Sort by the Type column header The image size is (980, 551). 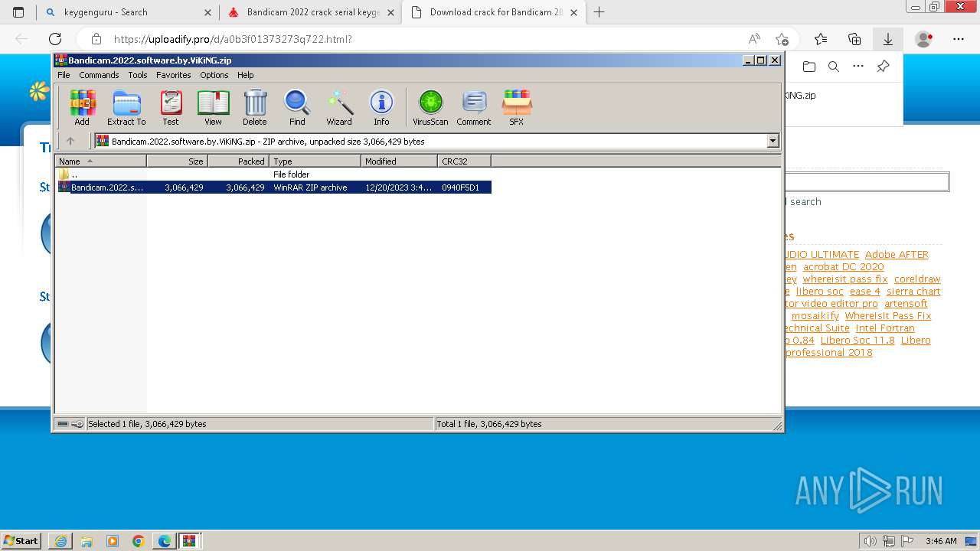click(315, 161)
